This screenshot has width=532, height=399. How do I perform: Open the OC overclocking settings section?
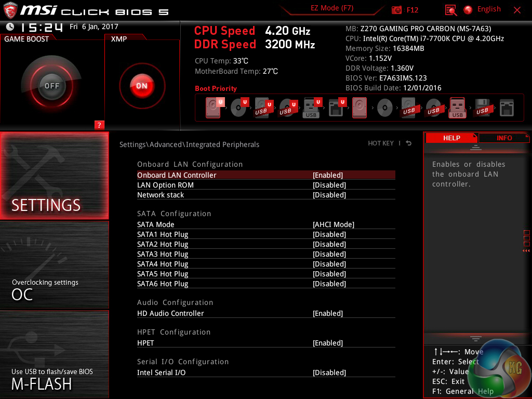click(55, 289)
